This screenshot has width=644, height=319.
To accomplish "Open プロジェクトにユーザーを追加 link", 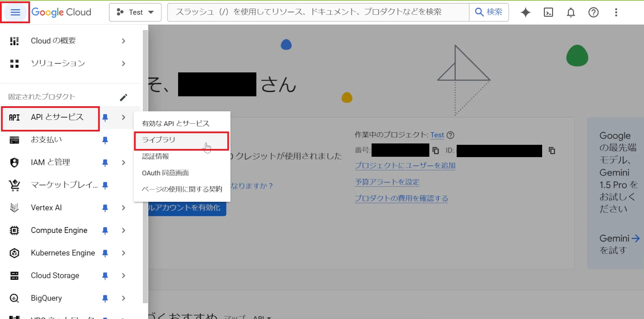I will [x=405, y=166].
